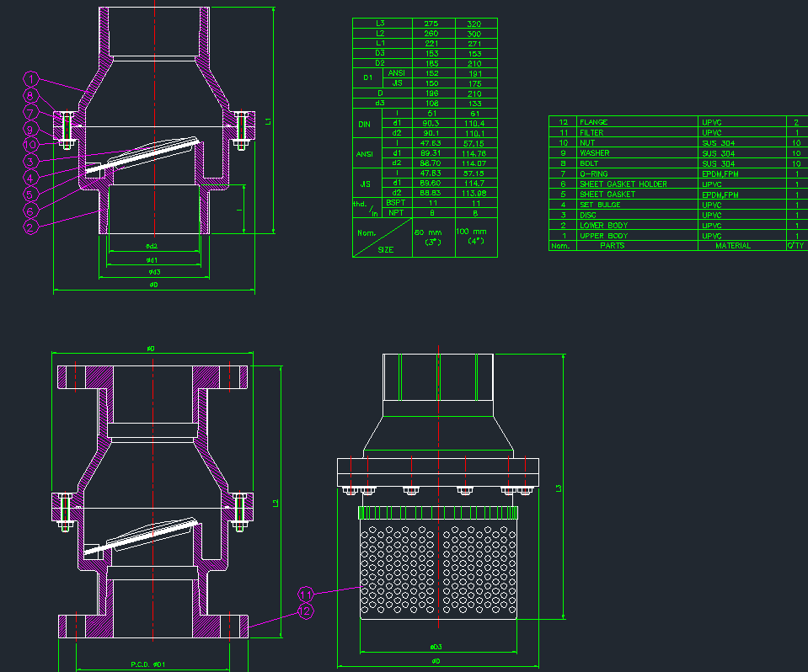The image size is (808, 672).
Task: Click part balloon number 1
Action: click(31, 79)
